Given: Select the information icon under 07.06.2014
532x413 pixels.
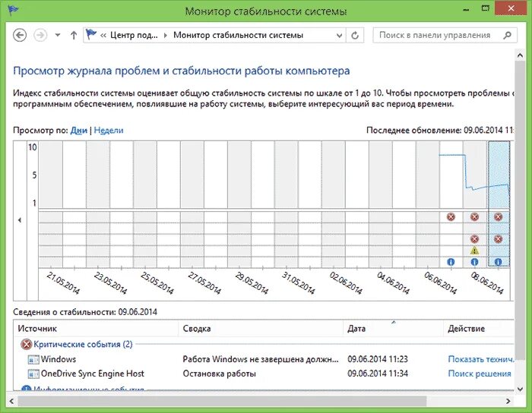Looking at the screenshot, I should tap(451, 262).
